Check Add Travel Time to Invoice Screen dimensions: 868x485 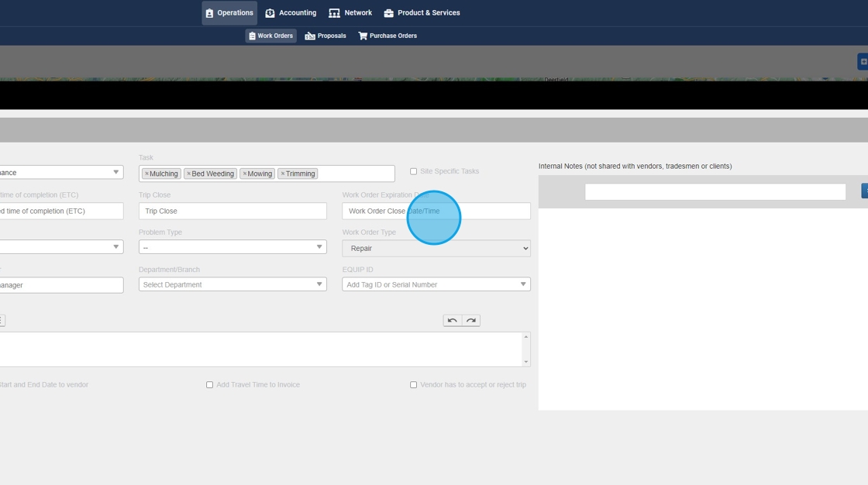210,385
